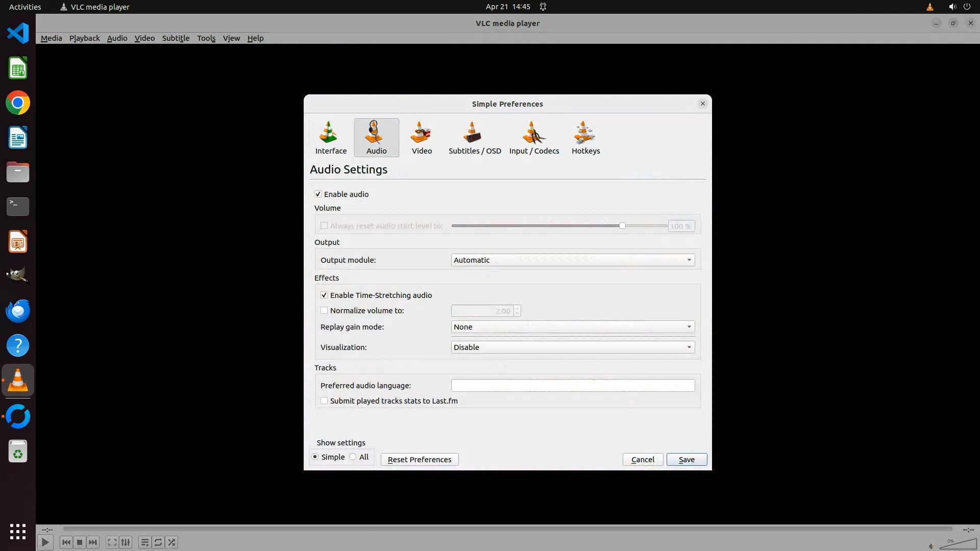Image resolution: width=980 pixels, height=551 pixels.
Task: Open the Video preferences category
Action: pos(422,138)
